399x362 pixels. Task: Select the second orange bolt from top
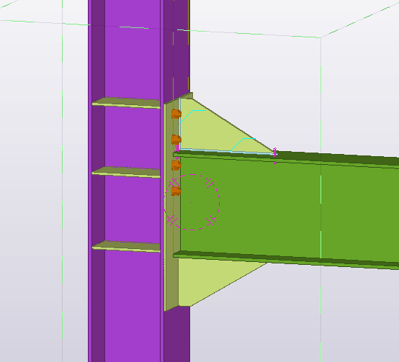pyautogui.click(x=176, y=140)
